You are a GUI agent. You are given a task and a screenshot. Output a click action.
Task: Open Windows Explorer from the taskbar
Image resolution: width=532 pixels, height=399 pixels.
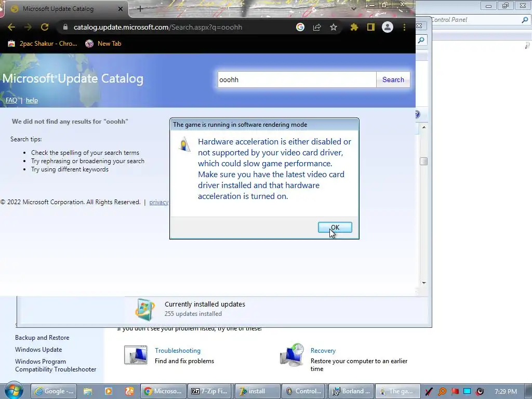[87, 391]
